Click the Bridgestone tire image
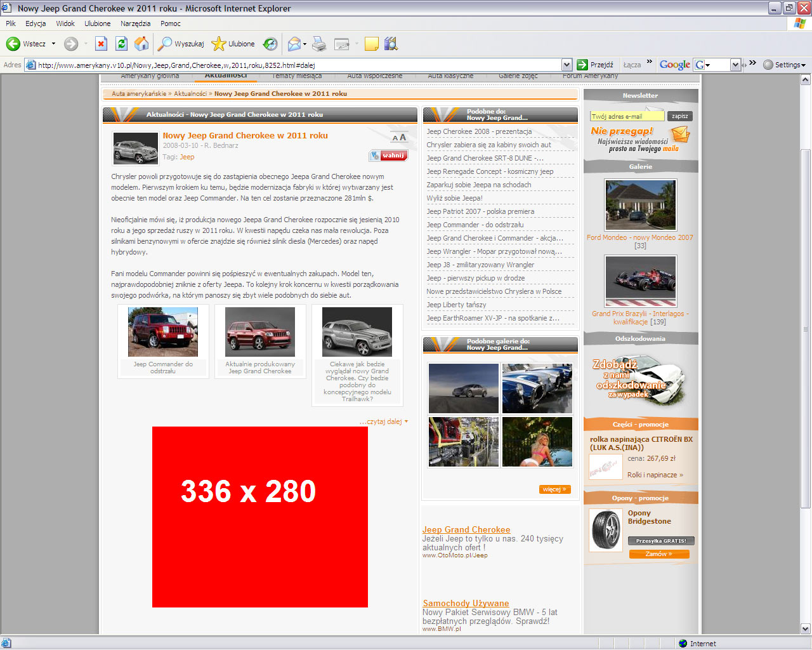Screen dimensions: 812x650 point(606,530)
